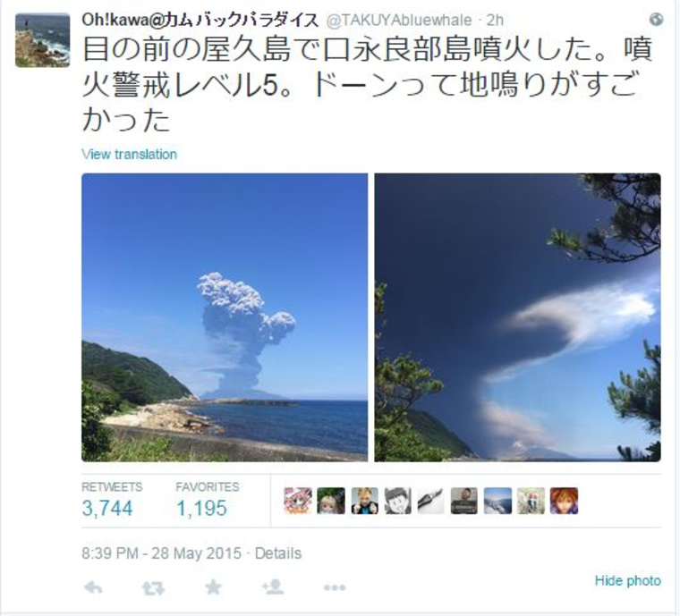This screenshot has width=680, height=616.
Task: Click the 2h timestamp
Action: coord(495,20)
